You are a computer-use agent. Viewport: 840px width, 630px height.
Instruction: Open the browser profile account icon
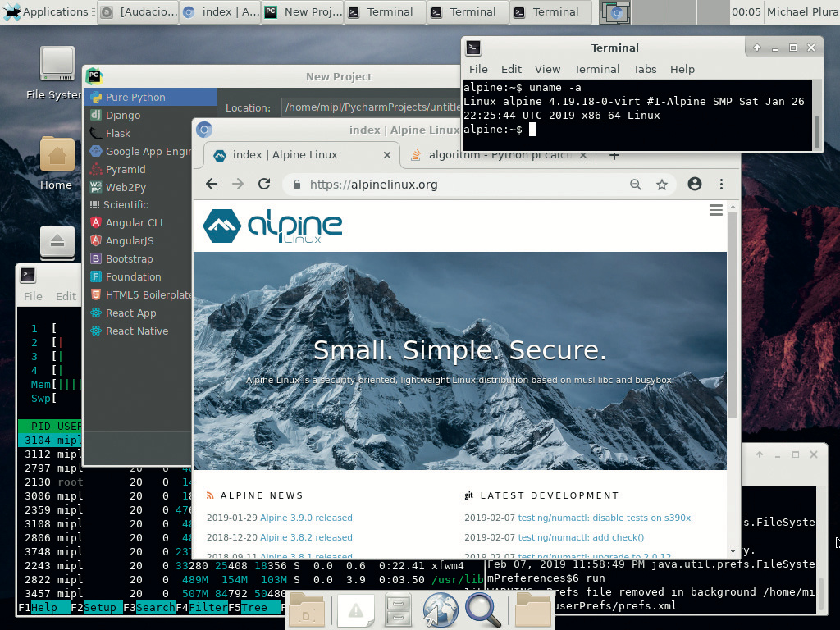coord(695,185)
